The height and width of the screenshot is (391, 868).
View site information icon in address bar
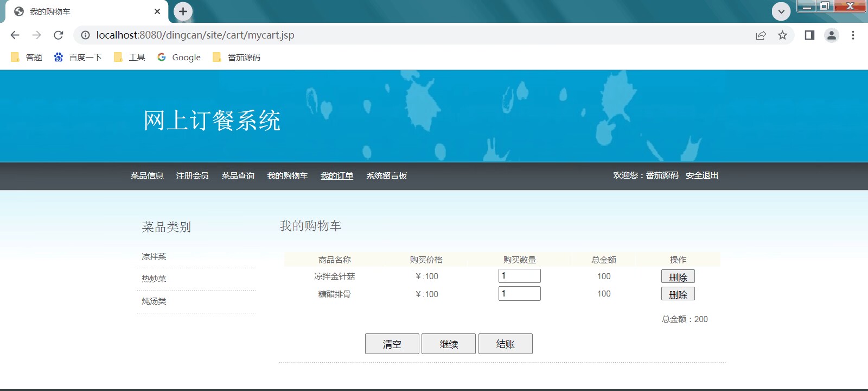click(85, 35)
